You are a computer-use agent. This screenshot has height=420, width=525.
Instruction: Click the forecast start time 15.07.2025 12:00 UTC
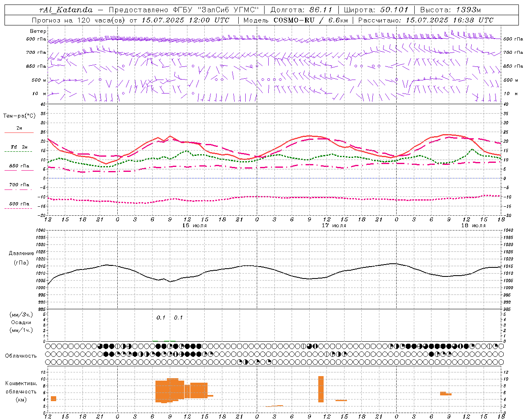185,20
